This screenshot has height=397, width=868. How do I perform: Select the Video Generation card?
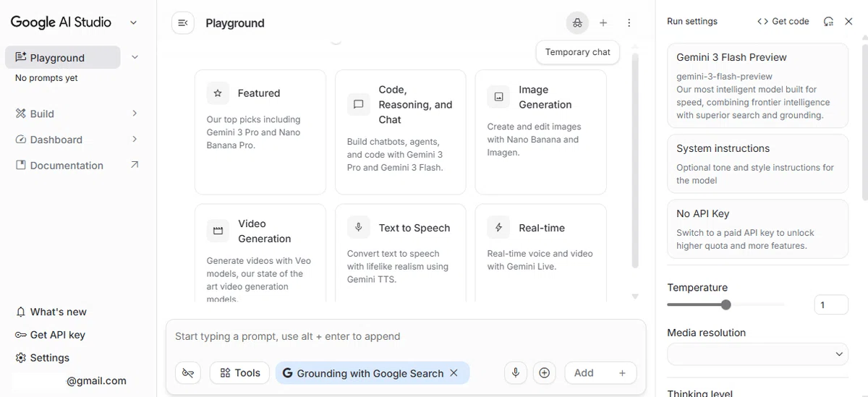[260, 253]
